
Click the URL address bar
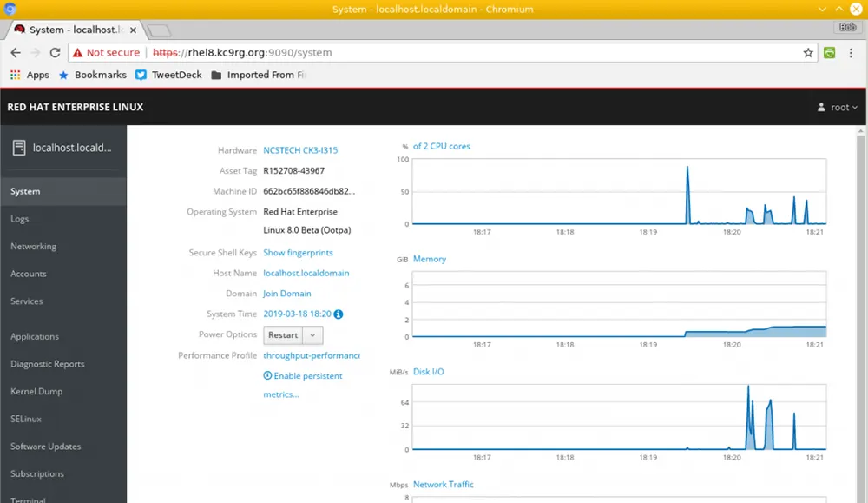[x=477, y=53]
